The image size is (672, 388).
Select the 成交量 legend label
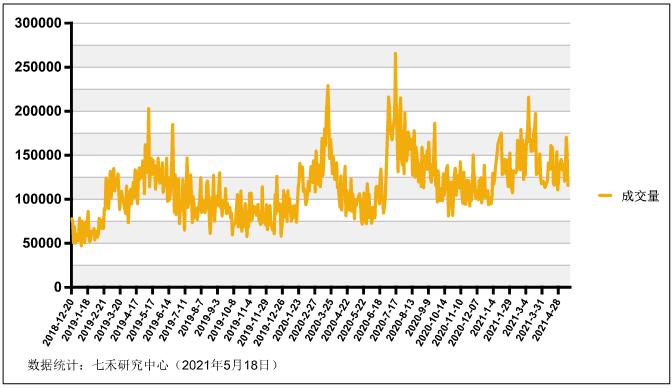640,196
